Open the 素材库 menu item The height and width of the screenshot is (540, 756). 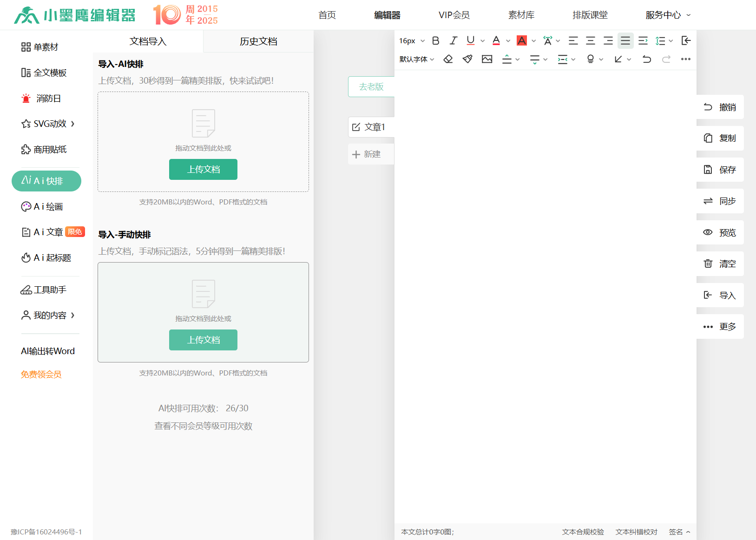pyautogui.click(x=521, y=15)
